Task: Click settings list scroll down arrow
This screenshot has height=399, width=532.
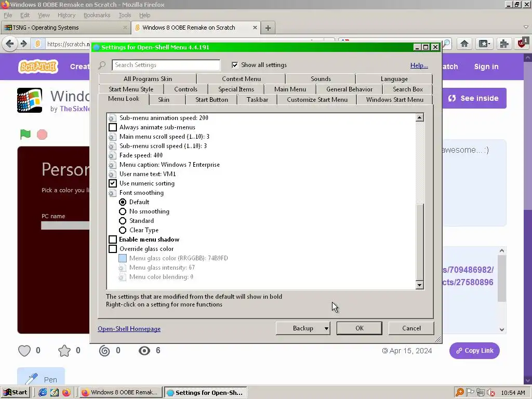Action: pos(419,285)
